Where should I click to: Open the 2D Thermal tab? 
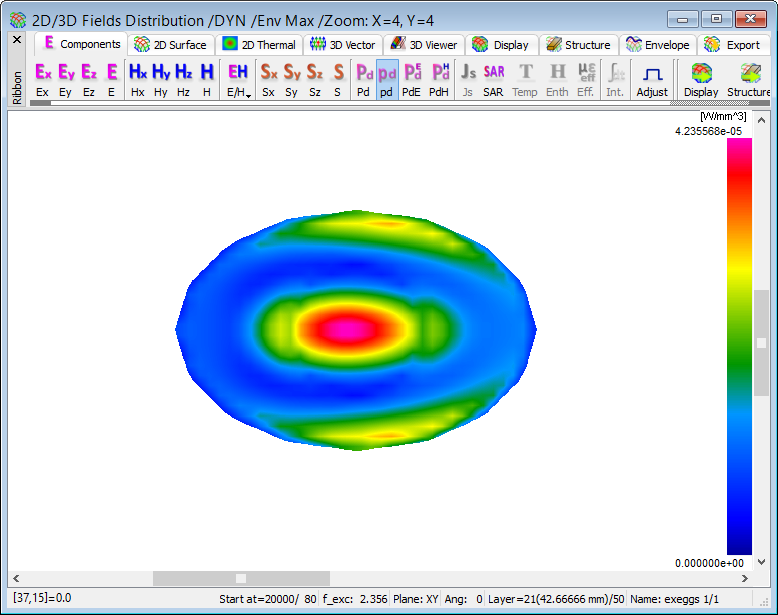tap(259, 45)
